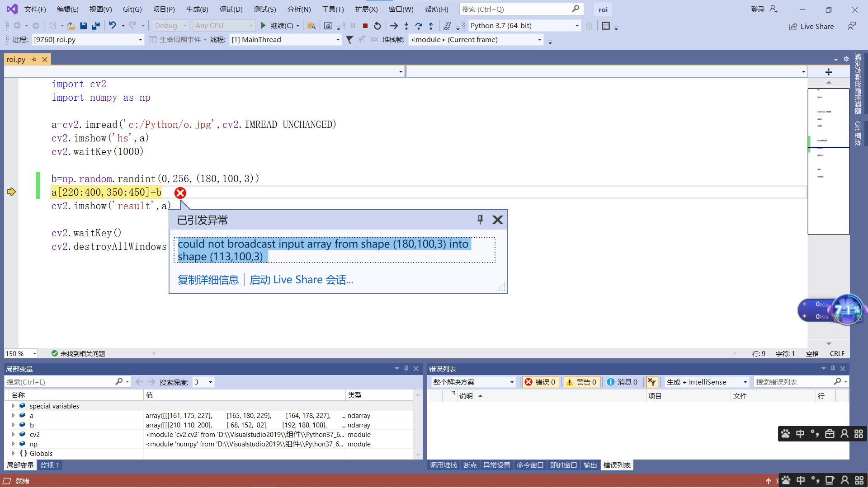Click the vertical scrollbar code minimap
The width and height of the screenshot is (868, 488).
(828, 161)
